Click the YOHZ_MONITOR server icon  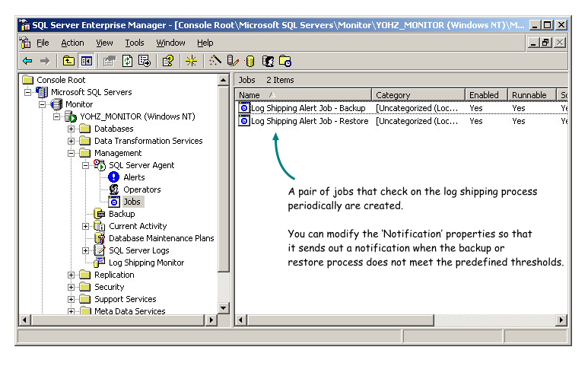click(x=71, y=116)
